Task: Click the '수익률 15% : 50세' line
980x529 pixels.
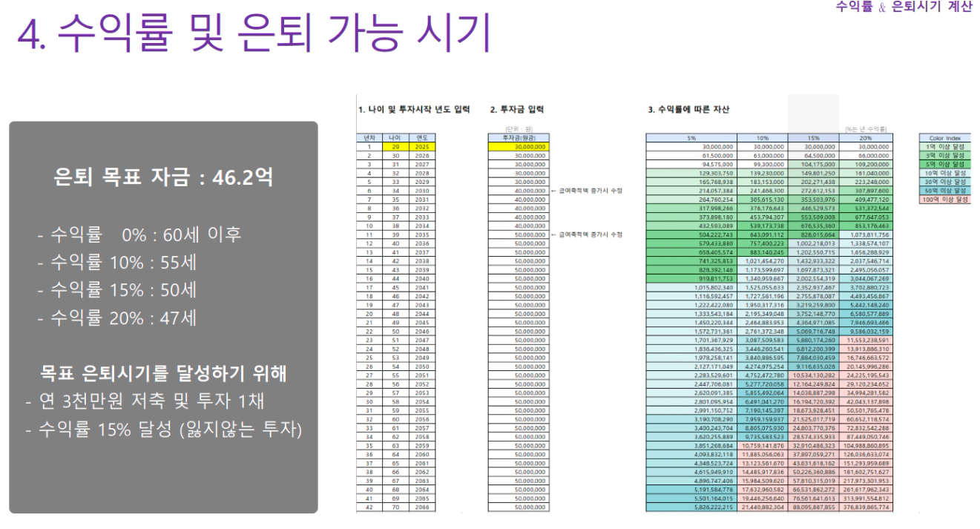Action: [x=117, y=291]
